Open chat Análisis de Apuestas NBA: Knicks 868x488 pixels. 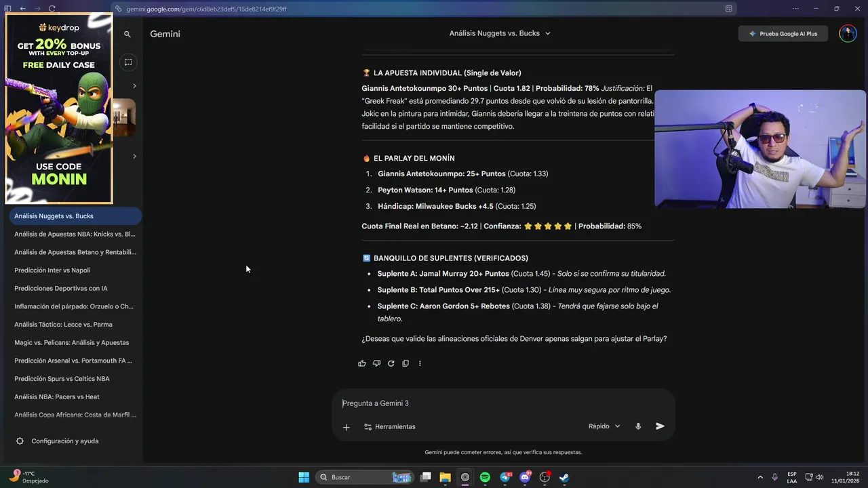[x=75, y=234]
